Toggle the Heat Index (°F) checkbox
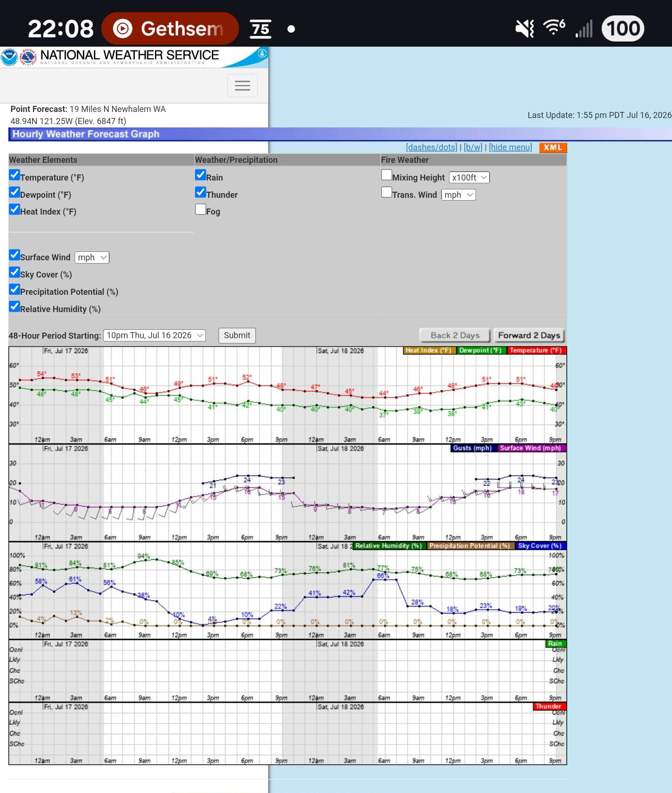This screenshot has width=672, height=793. point(14,209)
